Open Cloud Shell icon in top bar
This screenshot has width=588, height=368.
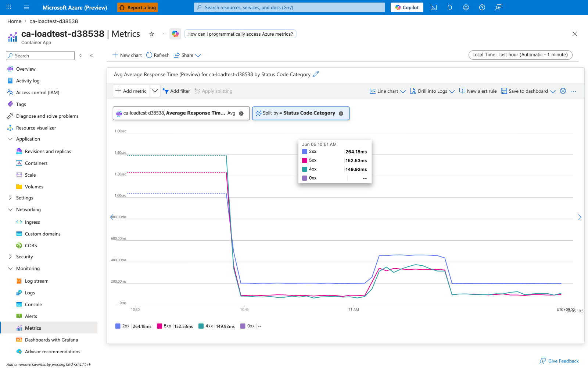click(434, 7)
